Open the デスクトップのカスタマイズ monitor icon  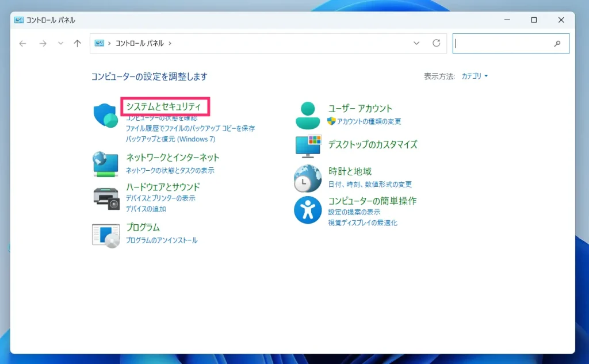click(x=308, y=146)
